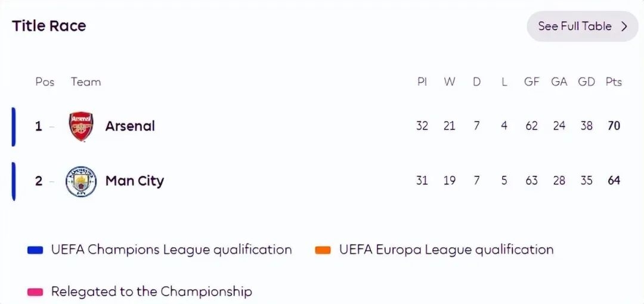
Task: Open the Man City team name link
Action: 135,181
